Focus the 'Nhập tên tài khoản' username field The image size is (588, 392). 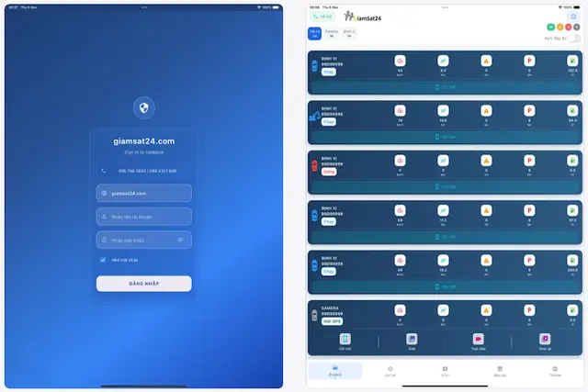click(x=143, y=217)
